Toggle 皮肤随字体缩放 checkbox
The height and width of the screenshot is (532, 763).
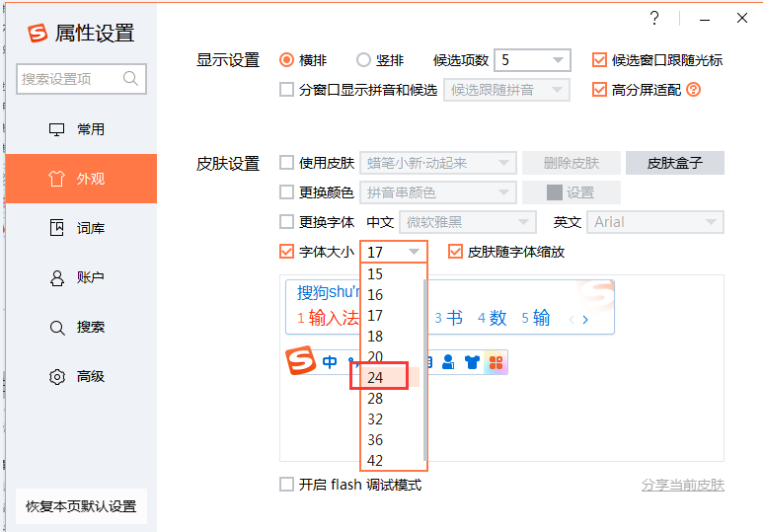tap(455, 252)
